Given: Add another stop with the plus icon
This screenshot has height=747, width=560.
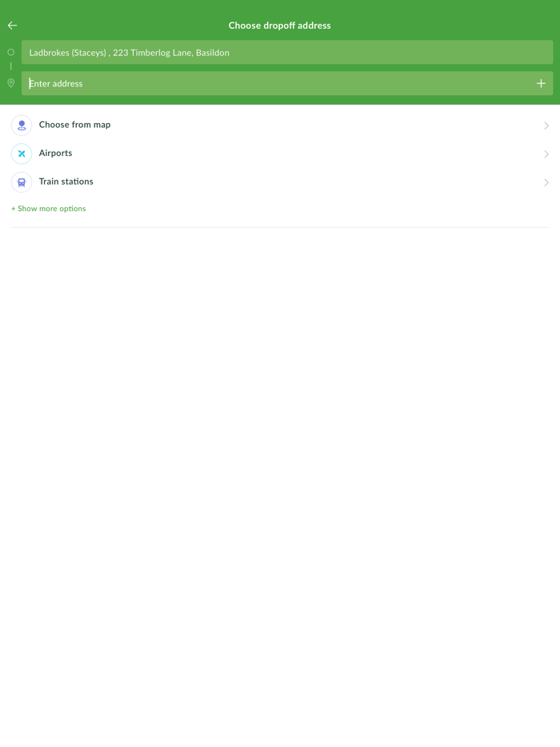Looking at the screenshot, I should (541, 83).
